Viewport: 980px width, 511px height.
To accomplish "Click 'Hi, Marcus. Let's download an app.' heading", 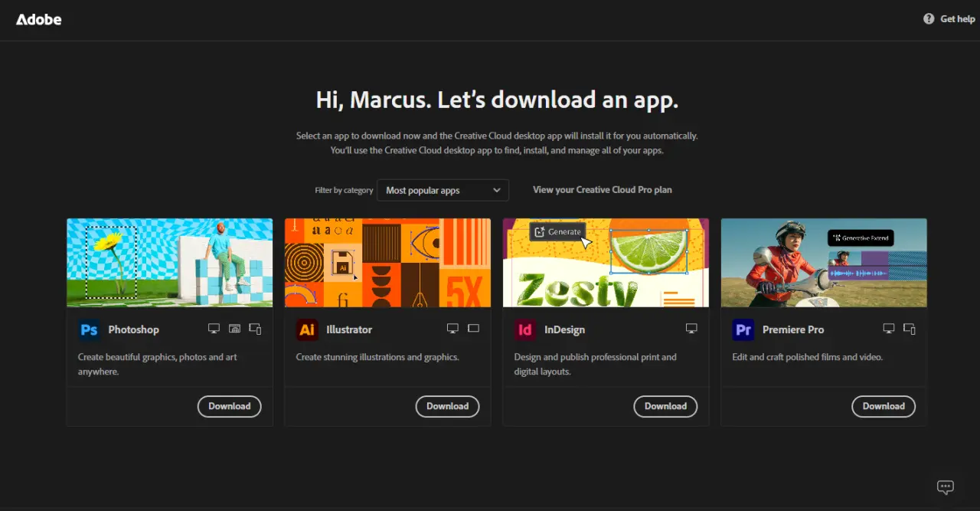I will coord(497,100).
